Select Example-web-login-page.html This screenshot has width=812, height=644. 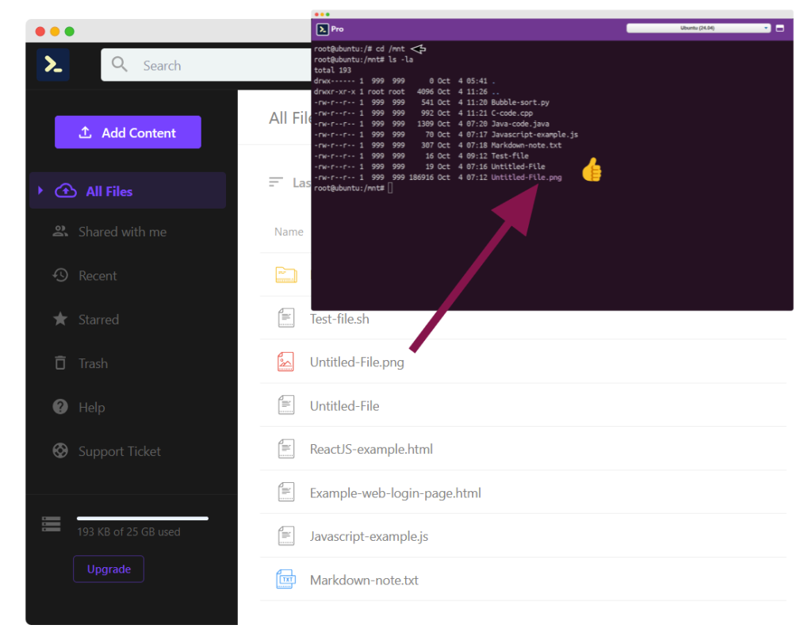point(523,493)
